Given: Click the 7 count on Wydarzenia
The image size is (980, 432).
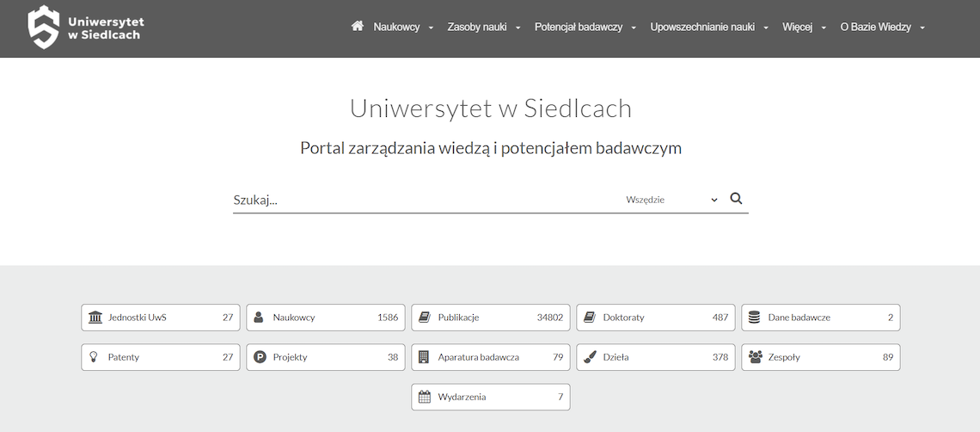Looking at the screenshot, I should pos(560,397).
